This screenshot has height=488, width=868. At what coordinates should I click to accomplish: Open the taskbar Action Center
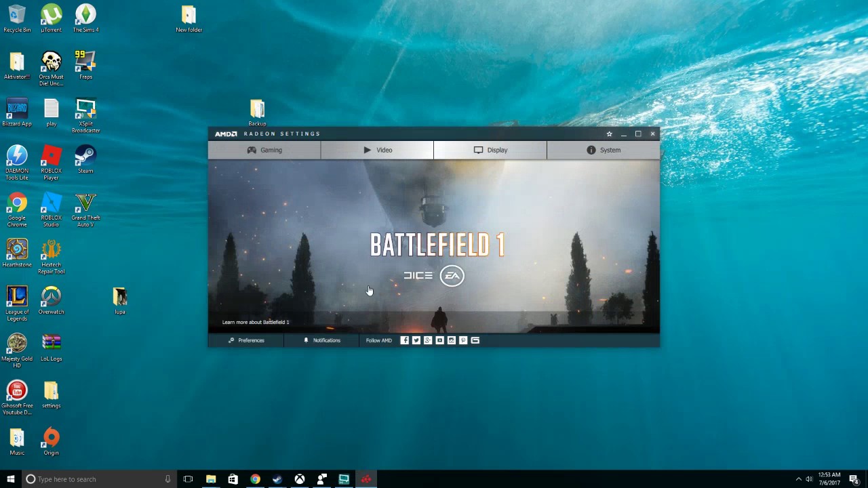tap(854, 479)
